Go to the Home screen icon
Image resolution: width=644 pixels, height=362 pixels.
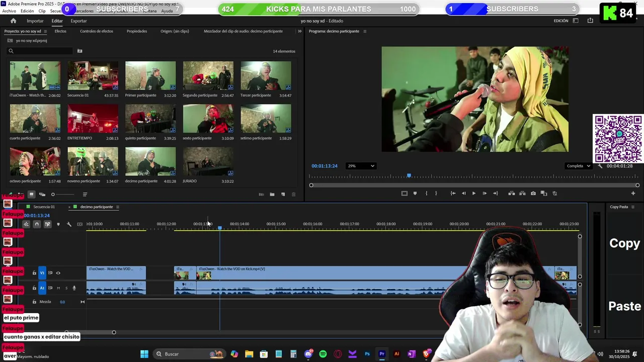click(x=13, y=21)
